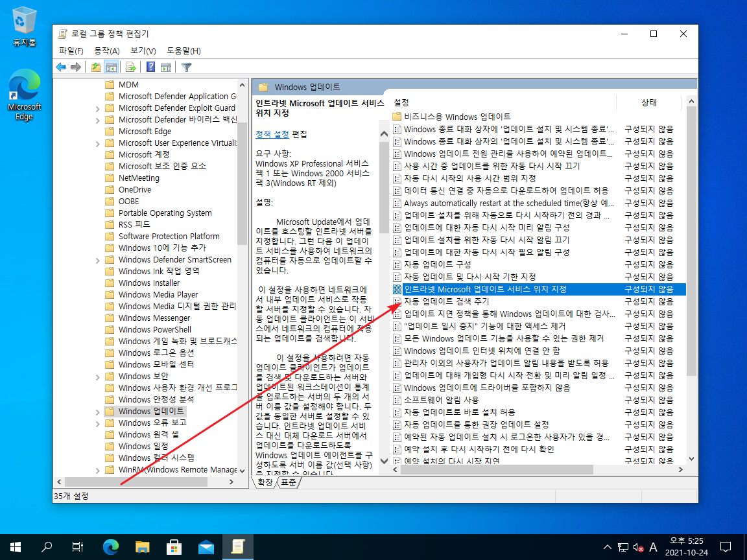
Task: Click the Filter funnel toolbar icon
Action: click(186, 67)
